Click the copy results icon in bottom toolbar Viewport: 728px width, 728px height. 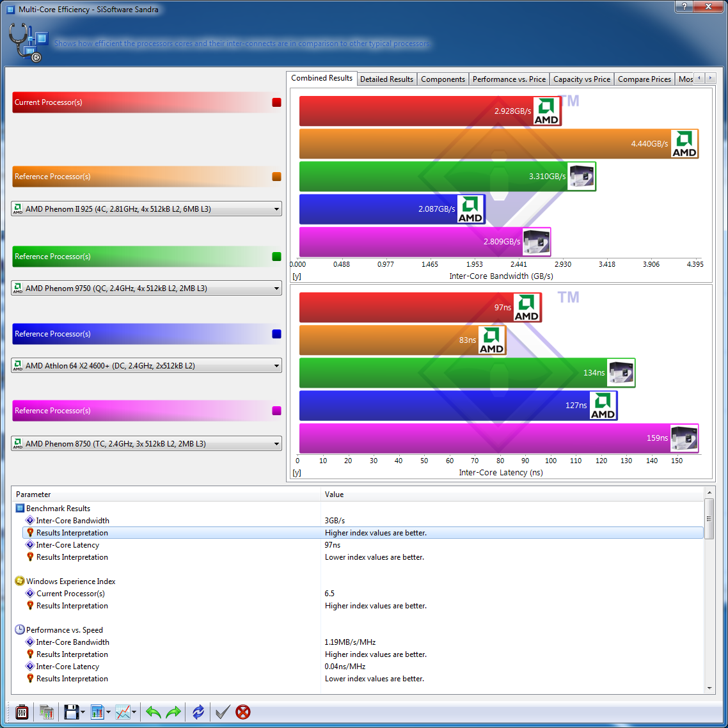47,712
